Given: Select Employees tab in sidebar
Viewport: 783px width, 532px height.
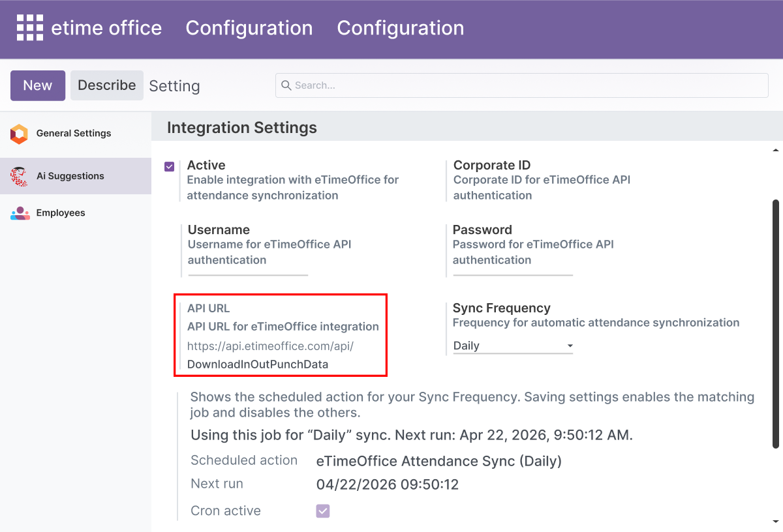Looking at the screenshot, I should (x=76, y=213).
